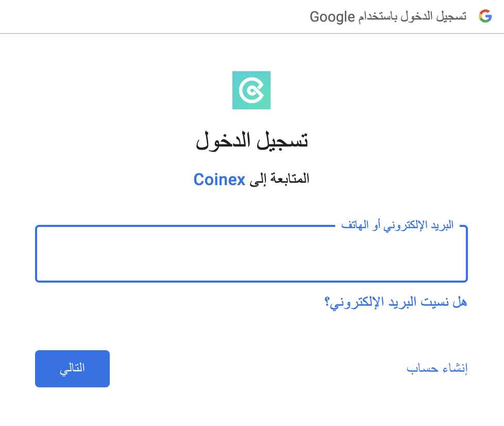Open the forgot email link هل نسيت البريد الإلكتروني؟

tap(396, 302)
